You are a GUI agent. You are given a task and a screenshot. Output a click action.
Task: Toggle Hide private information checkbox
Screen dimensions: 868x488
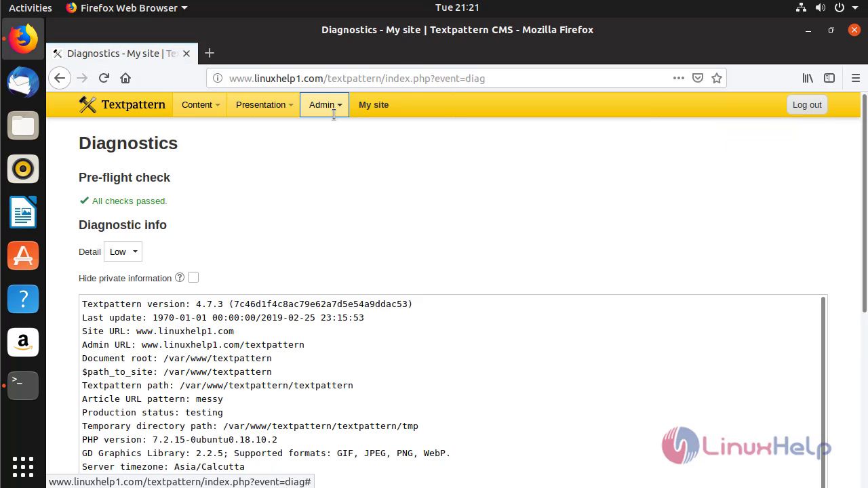coord(193,277)
